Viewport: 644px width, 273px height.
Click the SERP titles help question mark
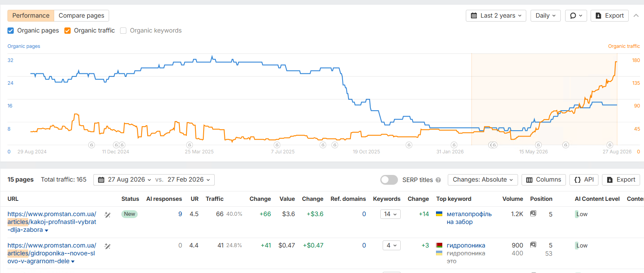click(438, 180)
